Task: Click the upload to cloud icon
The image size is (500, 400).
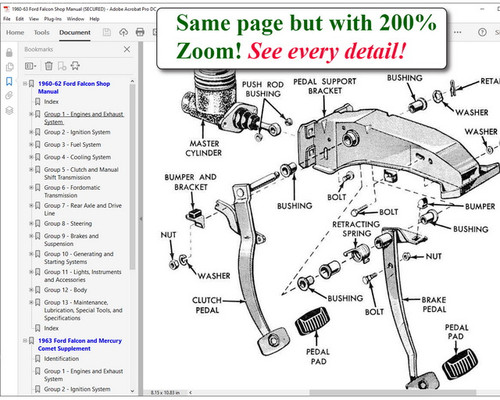Action: click(124, 32)
